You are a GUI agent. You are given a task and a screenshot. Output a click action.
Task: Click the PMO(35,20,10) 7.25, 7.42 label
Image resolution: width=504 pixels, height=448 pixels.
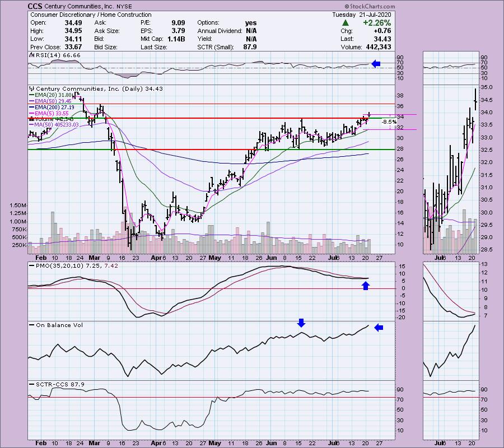tap(73, 266)
